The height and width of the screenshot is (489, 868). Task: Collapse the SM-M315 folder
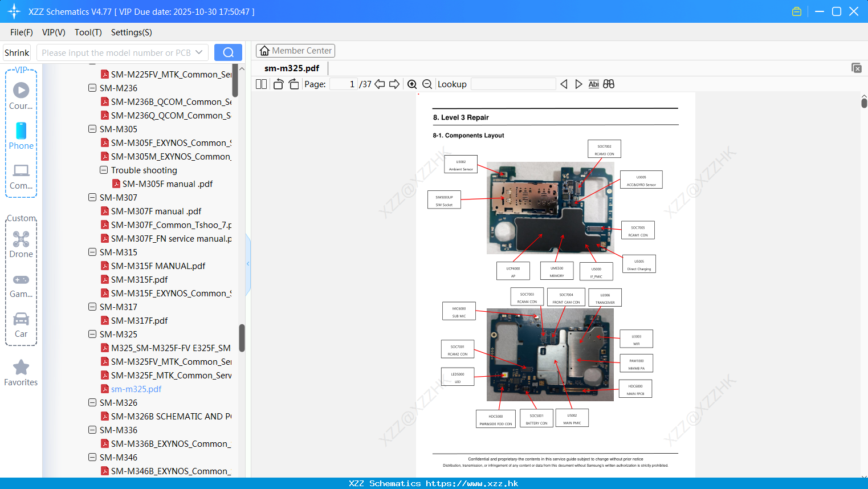coord(92,252)
